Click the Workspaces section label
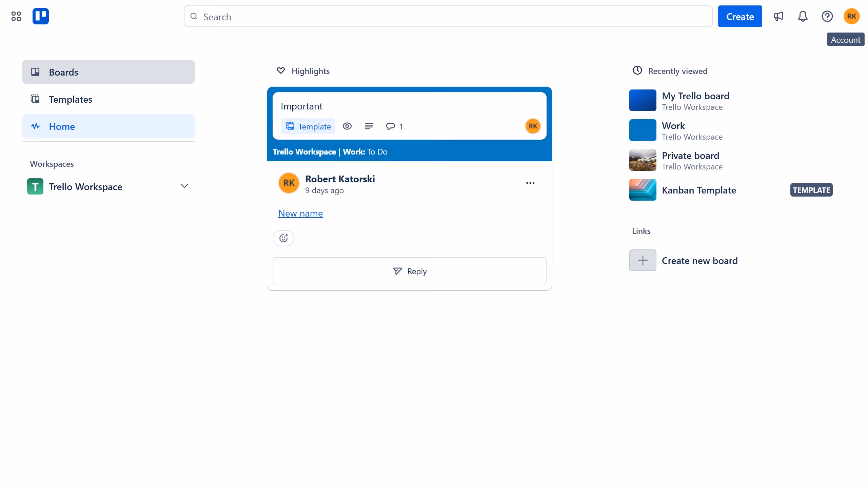 pos(52,164)
